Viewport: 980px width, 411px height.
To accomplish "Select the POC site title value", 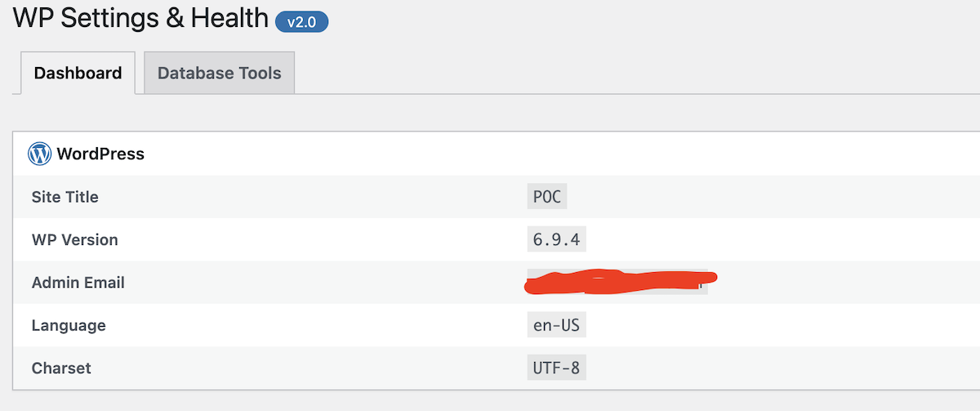I will (x=547, y=197).
